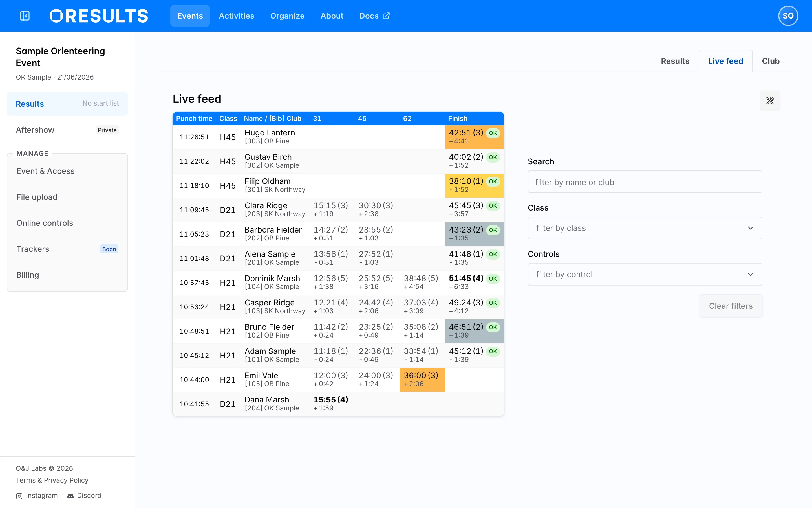This screenshot has width=812, height=508.
Task: Open the Instagram icon link
Action: tap(19, 496)
